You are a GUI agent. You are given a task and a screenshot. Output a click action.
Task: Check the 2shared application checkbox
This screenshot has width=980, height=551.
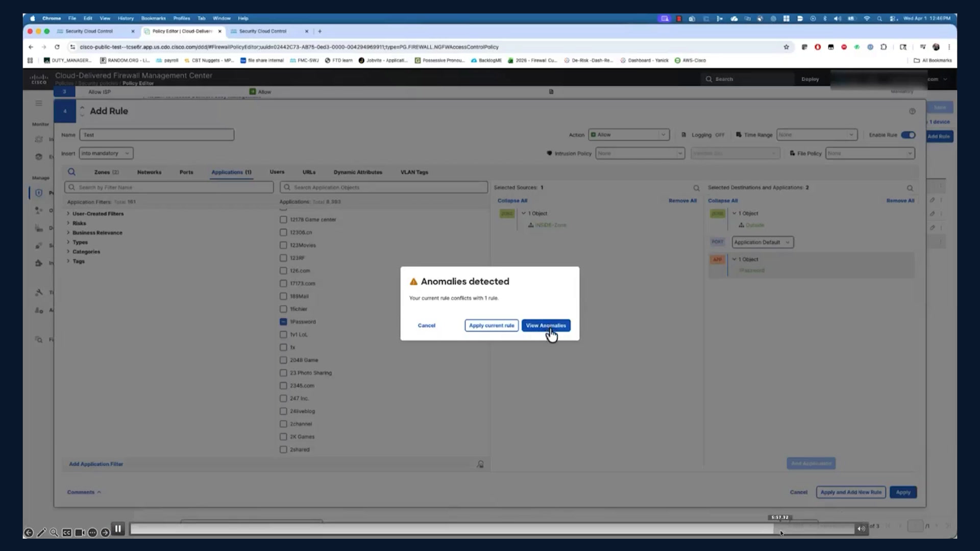pyautogui.click(x=283, y=449)
